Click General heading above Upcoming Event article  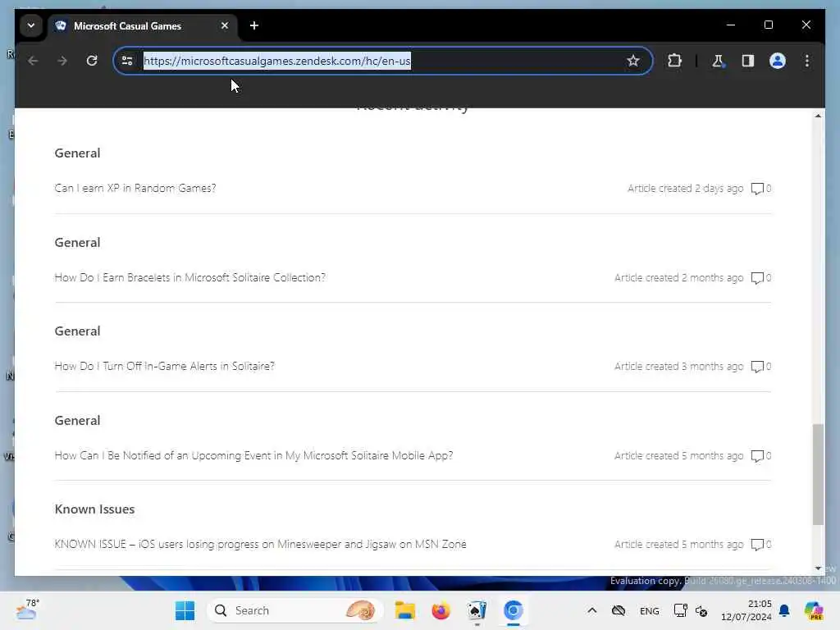pyautogui.click(x=77, y=421)
